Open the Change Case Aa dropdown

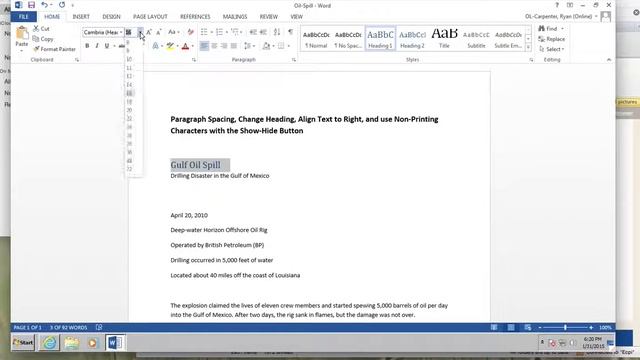pyautogui.click(x=174, y=32)
